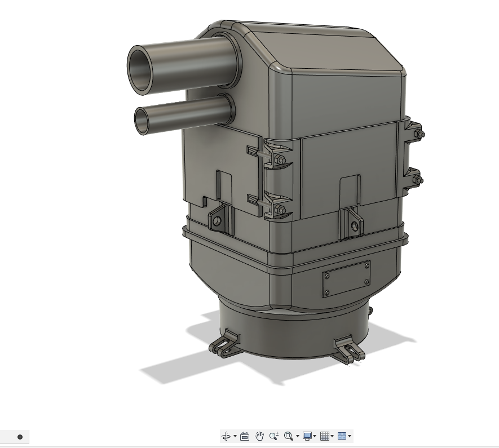The width and height of the screenshot is (499, 448).
Task: Expand the Grid and Snaps dropdown arrow
Action: pyautogui.click(x=332, y=436)
